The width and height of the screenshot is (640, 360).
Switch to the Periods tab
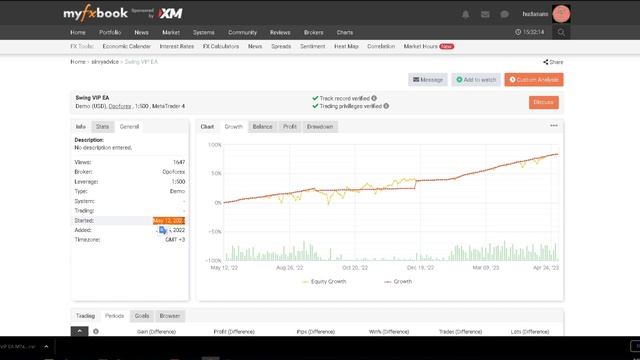pyautogui.click(x=114, y=316)
